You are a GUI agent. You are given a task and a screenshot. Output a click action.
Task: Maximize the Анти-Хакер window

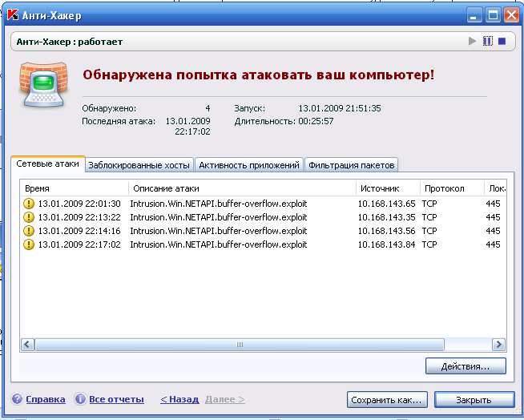[x=493, y=16]
